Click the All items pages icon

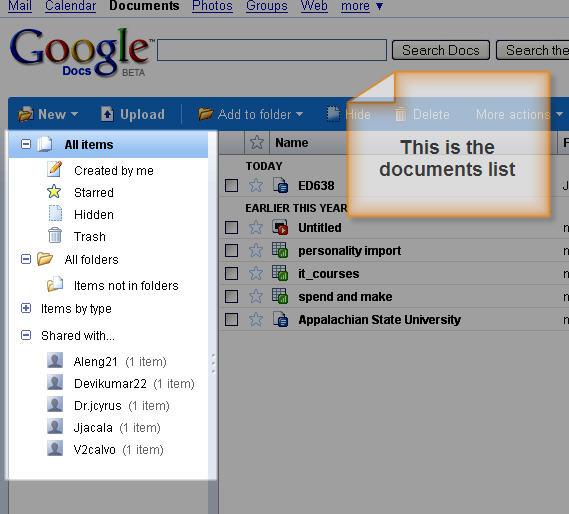point(45,144)
